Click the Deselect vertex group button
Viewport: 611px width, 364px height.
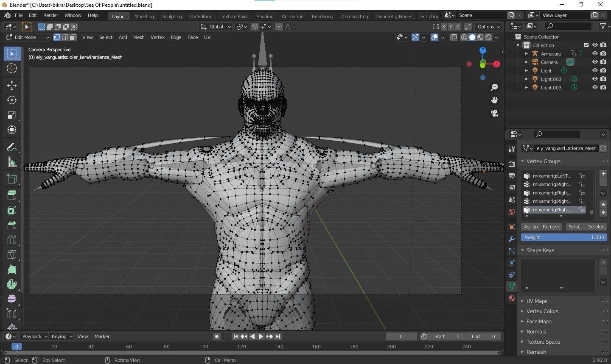coord(597,227)
